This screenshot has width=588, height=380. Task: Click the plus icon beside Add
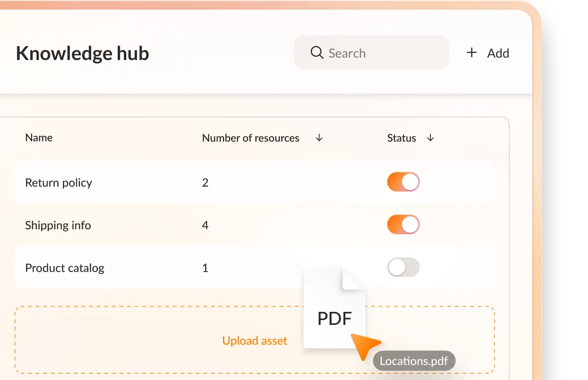pos(472,53)
